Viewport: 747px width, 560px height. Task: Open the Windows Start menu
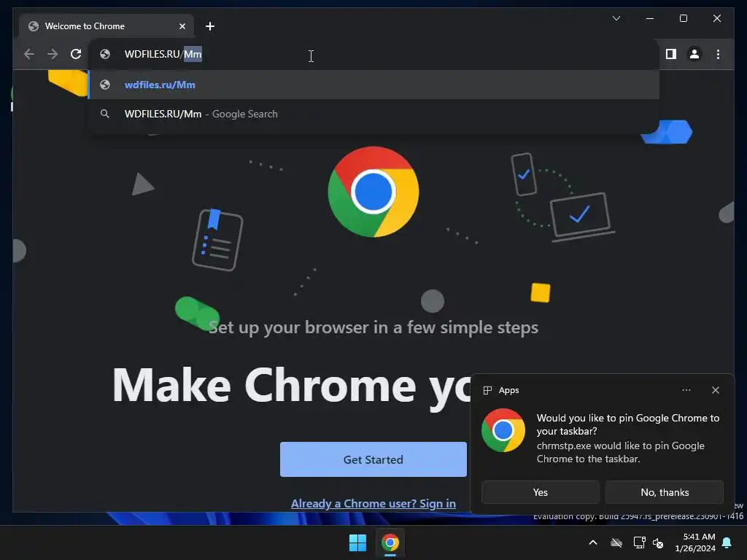coord(357,542)
